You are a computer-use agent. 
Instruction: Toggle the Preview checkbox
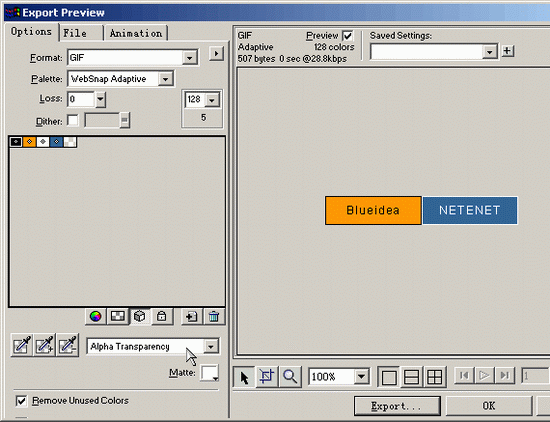(x=348, y=36)
